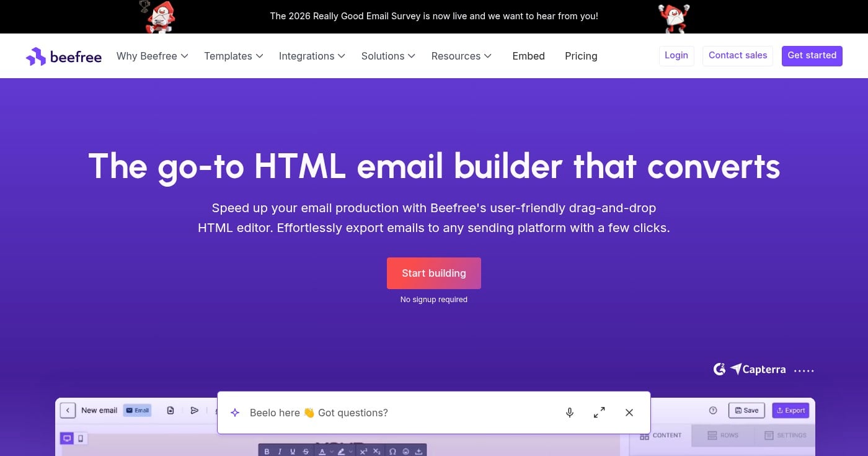Select the underline formatting icon
The image size is (868, 456).
tap(292, 451)
